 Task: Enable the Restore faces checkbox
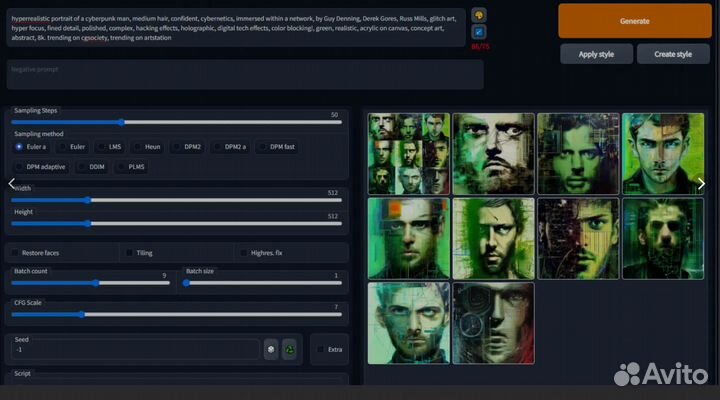pyautogui.click(x=14, y=253)
